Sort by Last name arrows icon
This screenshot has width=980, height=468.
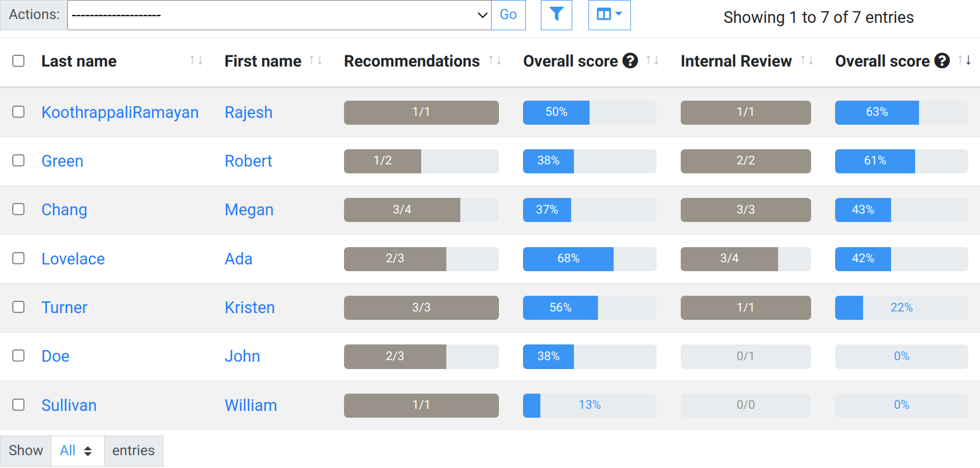[x=196, y=60]
